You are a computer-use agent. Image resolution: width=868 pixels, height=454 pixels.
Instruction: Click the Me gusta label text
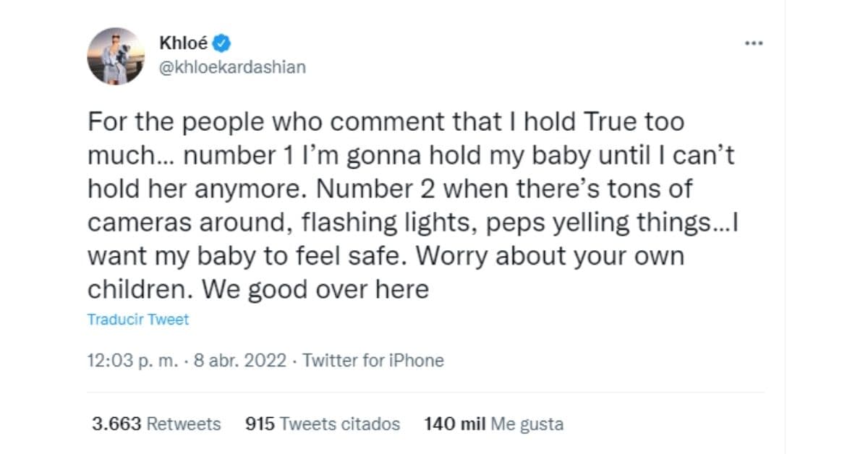(526, 424)
